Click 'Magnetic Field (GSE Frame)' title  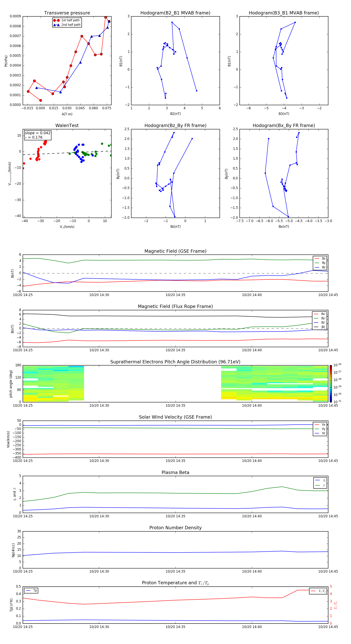pos(175,251)
